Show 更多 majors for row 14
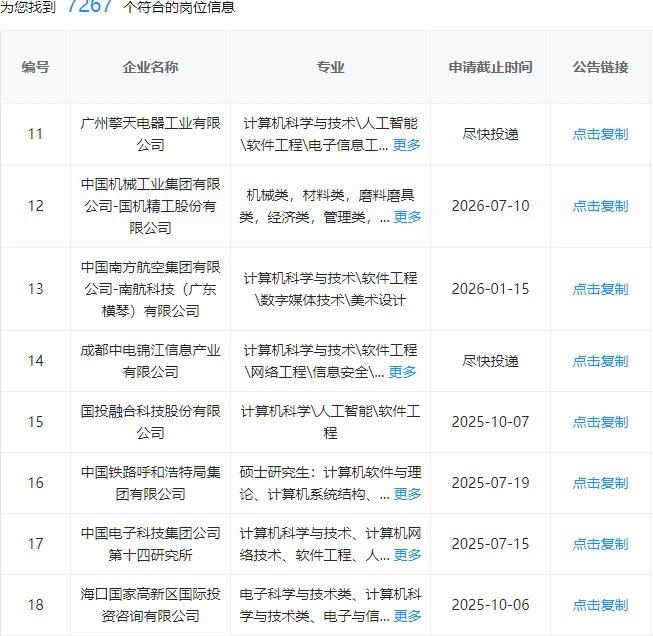Image resolution: width=653 pixels, height=636 pixels. pyautogui.click(x=402, y=372)
